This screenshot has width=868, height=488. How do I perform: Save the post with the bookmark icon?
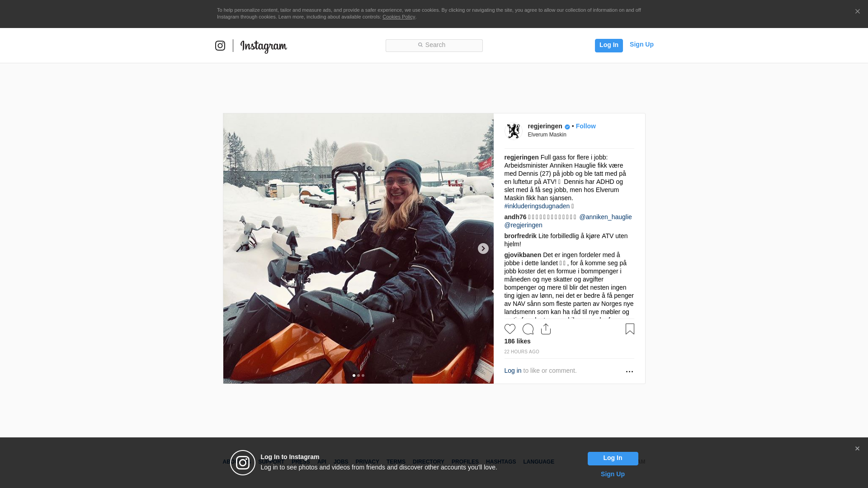tap(629, 329)
